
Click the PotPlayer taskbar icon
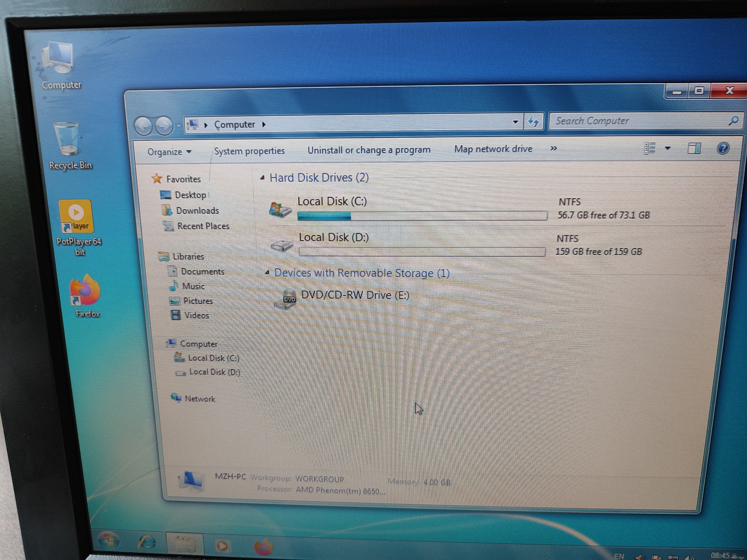tap(222, 545)
